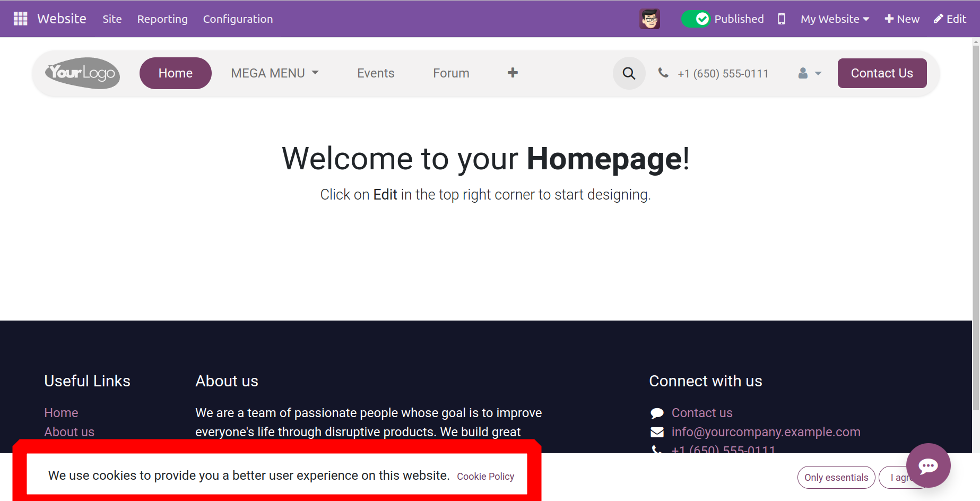Open the Reporting menu
Screen dimensions: 980x501
[162, 19]
